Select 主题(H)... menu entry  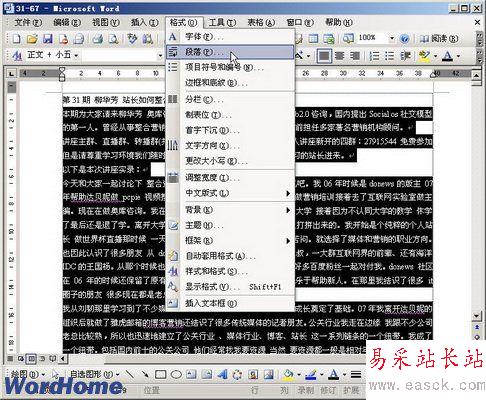point(230,225)
